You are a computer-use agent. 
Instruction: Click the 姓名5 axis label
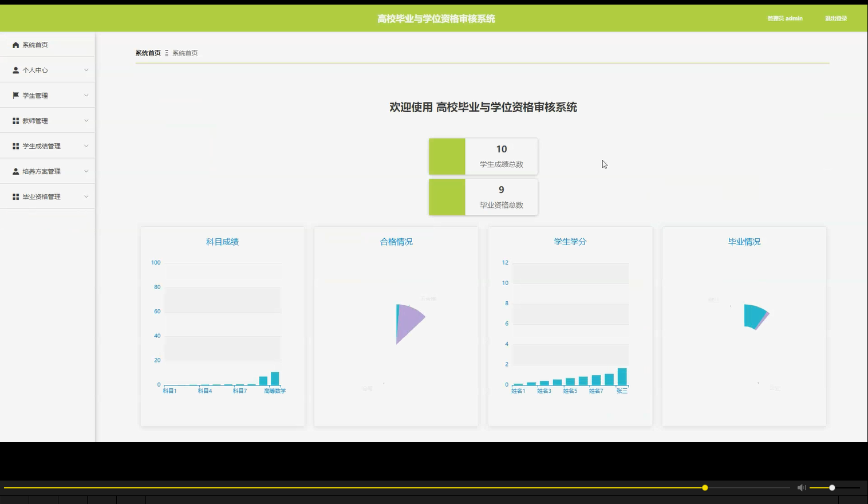[570, 391]
